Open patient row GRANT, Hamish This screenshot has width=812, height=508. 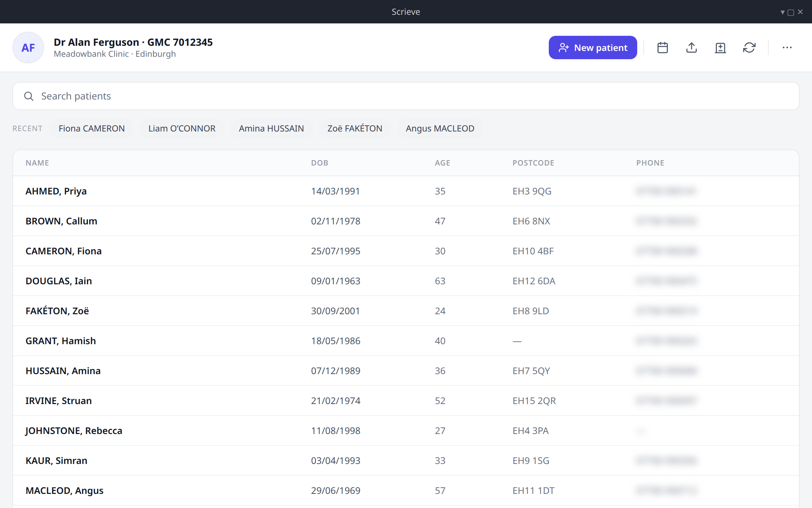pyautogui.click(x=406, y=341)
